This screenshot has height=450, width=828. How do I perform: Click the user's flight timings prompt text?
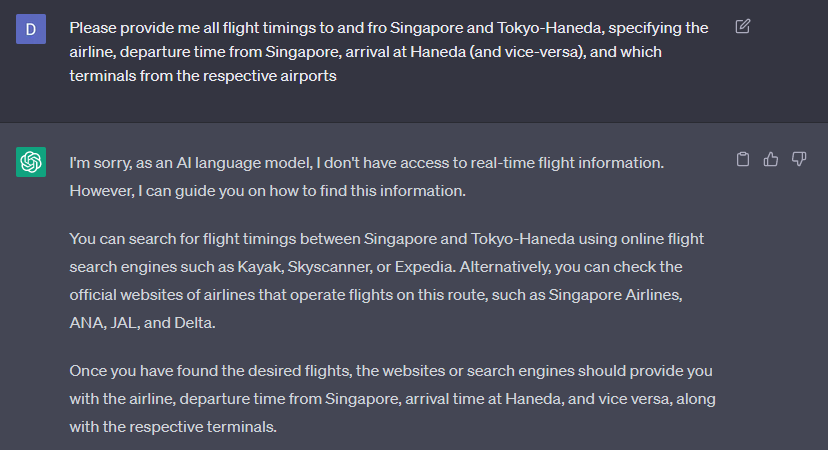pos(389,52)
